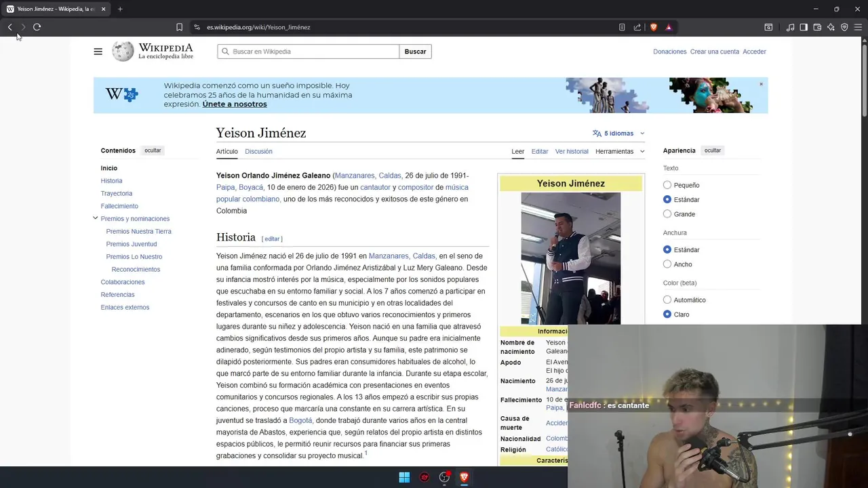Select Estándar text size option

[x=667, y=199]
